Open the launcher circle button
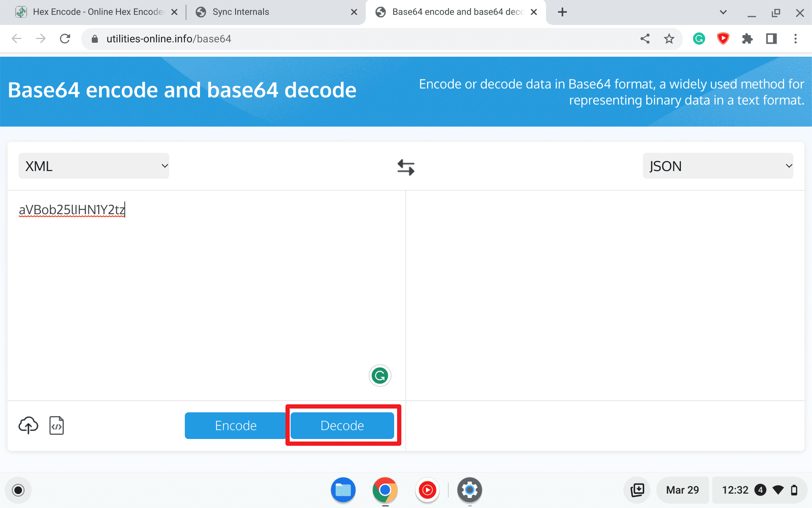 [18, 490]
